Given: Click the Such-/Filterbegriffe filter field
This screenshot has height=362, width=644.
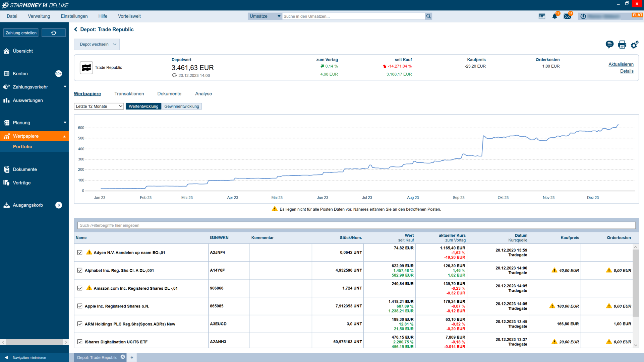Looking at the screenshot, I should click(356, 225).
